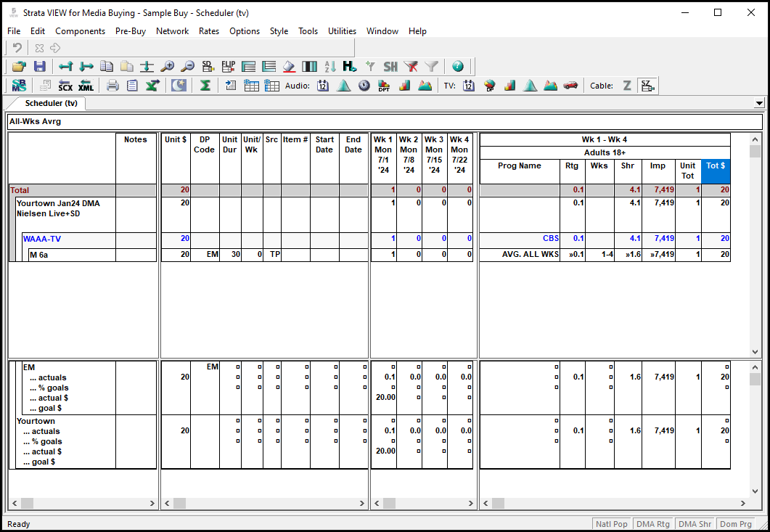Click left scroll arrow under the Notes pane
The height and width of the screenshot is (532, 770).
pos(15,503)
